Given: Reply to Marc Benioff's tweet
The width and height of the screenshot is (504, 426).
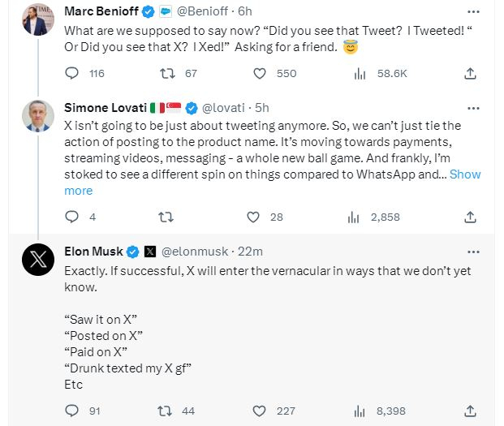Looking at the screenshot, I should click(71, 74).
